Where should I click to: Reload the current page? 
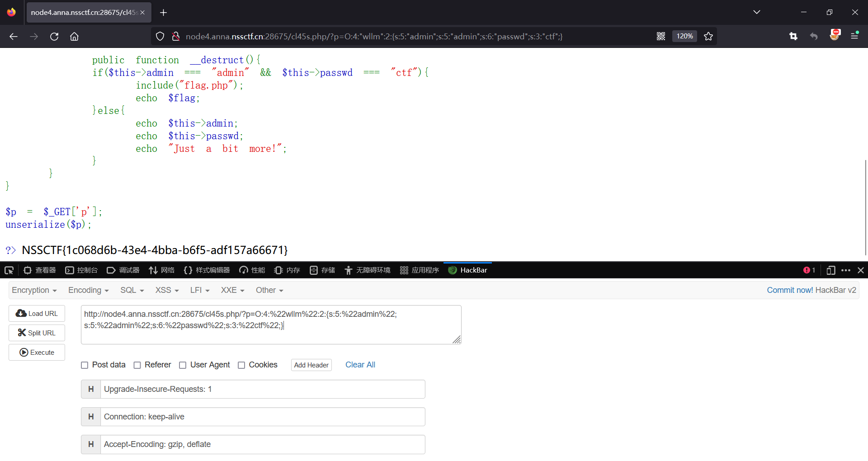[x=54, y=37]
